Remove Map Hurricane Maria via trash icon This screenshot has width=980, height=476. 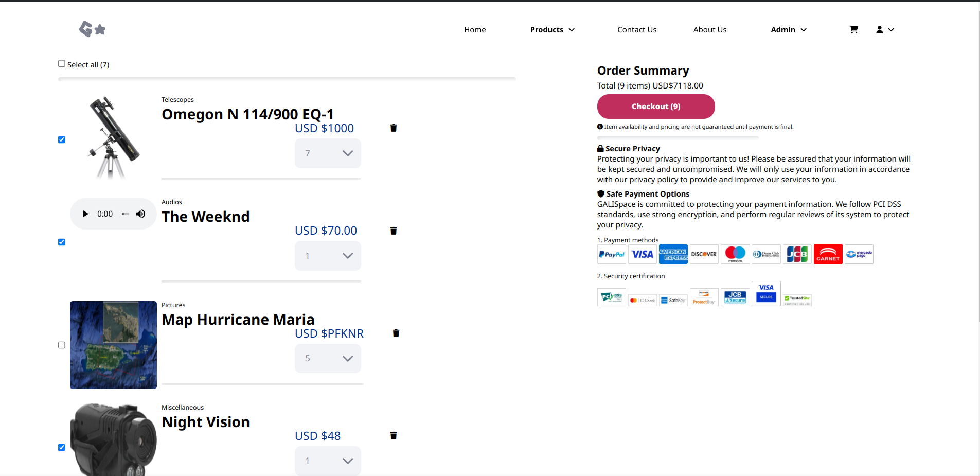click(396, 333)
